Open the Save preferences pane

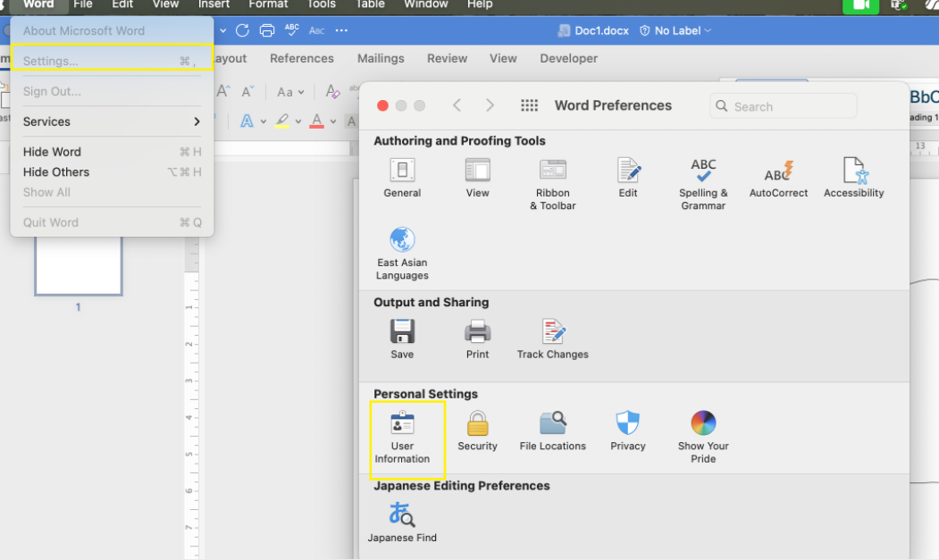(x=402, y=339)
